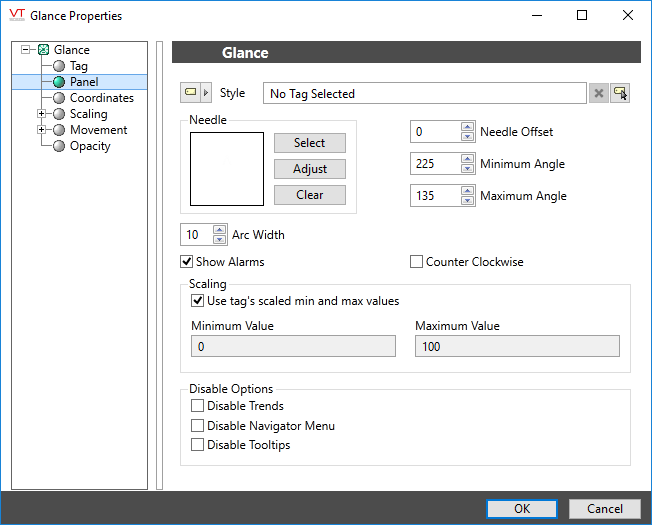This screenshot has width=652, height=525.
Task: Click the Glance root widget icon
Action: (x=43, y=50)
